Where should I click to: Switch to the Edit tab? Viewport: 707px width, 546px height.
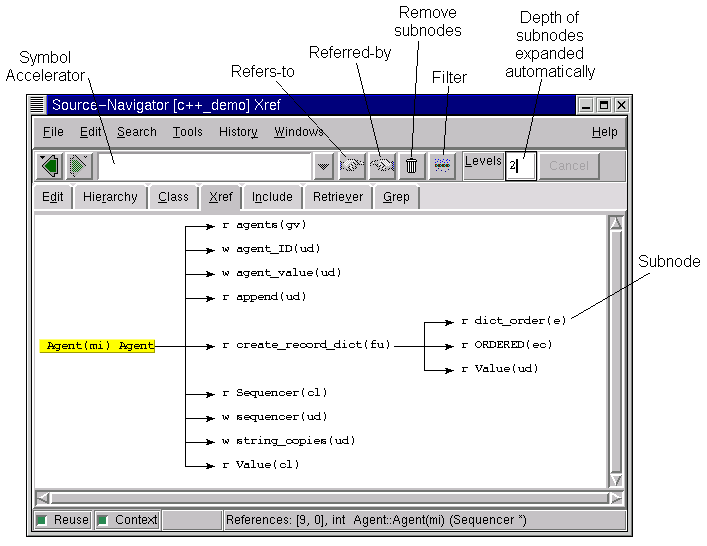[x=53, y=197]
